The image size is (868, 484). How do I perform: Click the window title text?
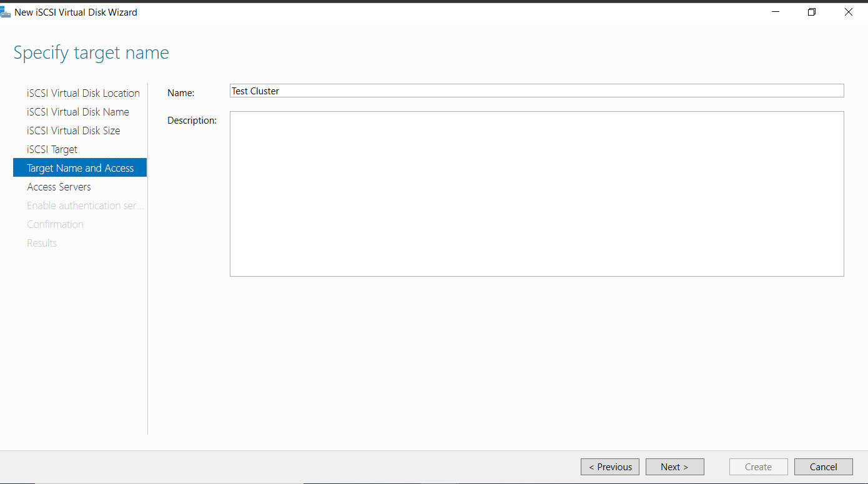pos(76,12)
